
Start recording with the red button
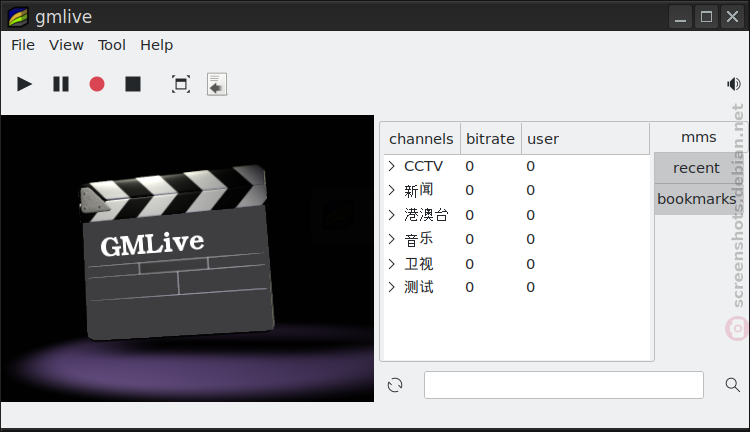[x=97, y=84]
